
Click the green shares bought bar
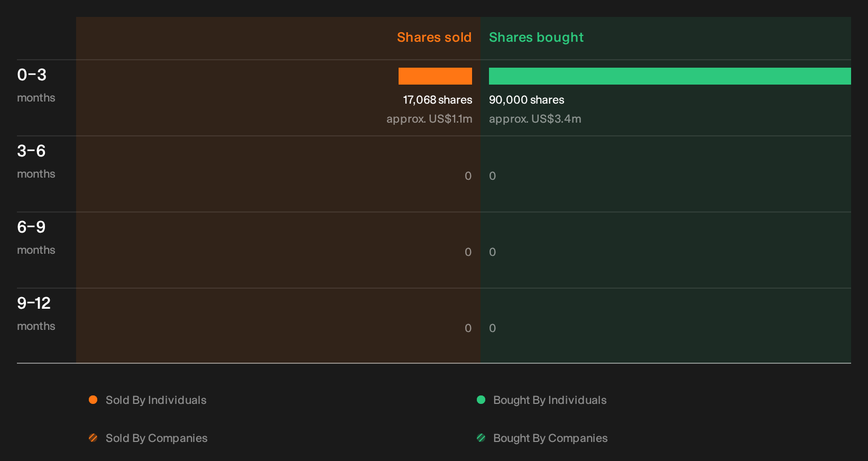pyautogui.click(x=670, y=76)
